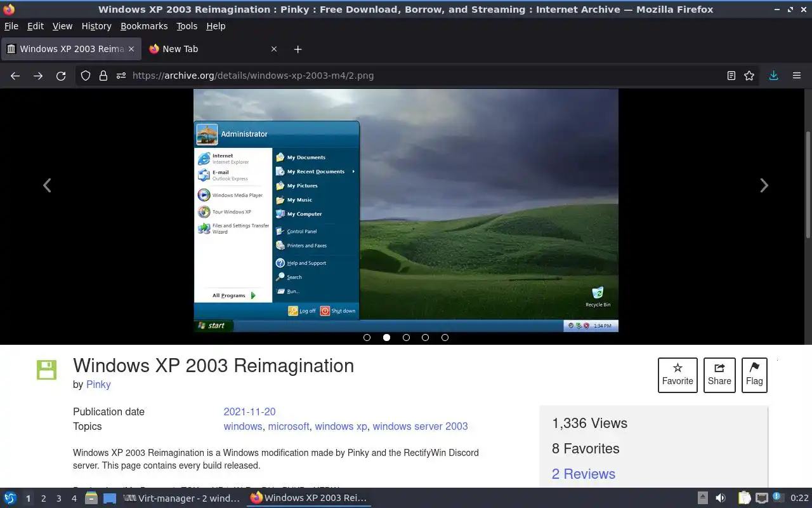Switch to workspace 3 on taskbar
The height and width of the screenshot is (508, 812).
point(58,498)
